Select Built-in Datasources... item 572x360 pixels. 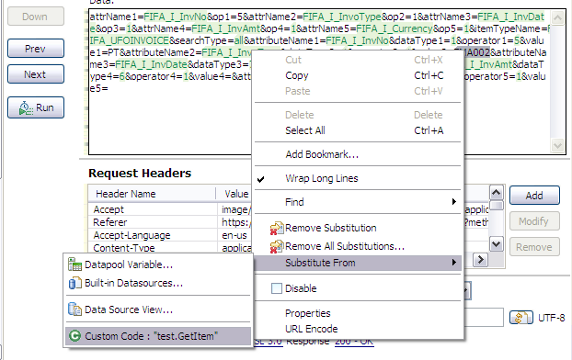158,283
